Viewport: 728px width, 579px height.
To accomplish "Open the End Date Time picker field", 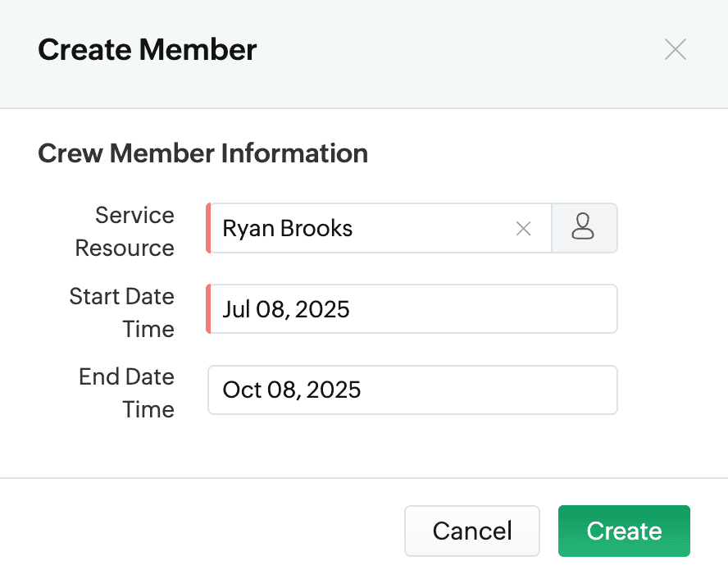I will [x=412, y=390].
